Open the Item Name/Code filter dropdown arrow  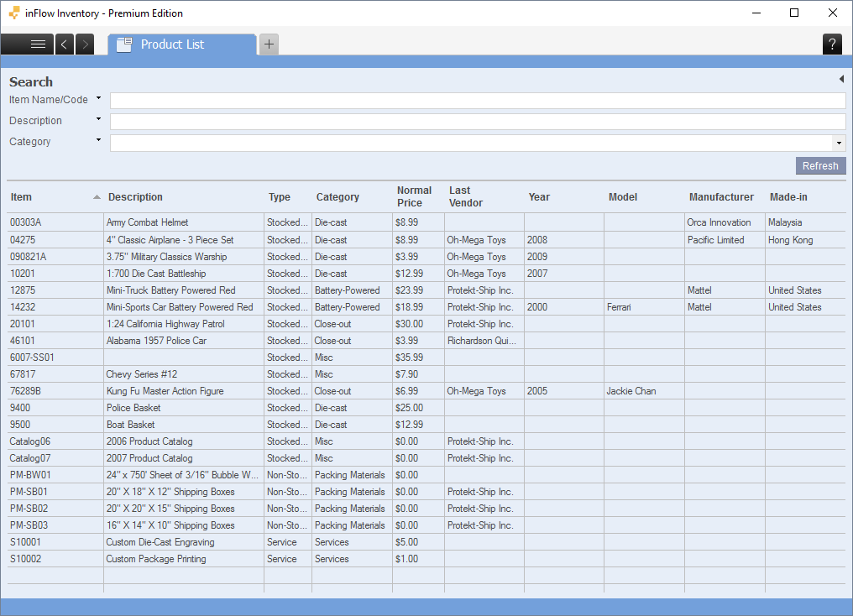pyautogui.click(x=98, y=98)
